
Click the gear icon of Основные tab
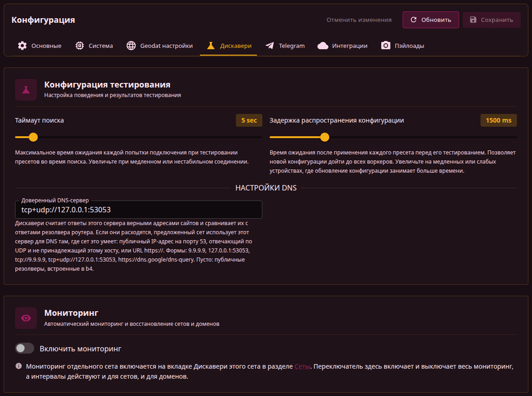pos(22,46)
